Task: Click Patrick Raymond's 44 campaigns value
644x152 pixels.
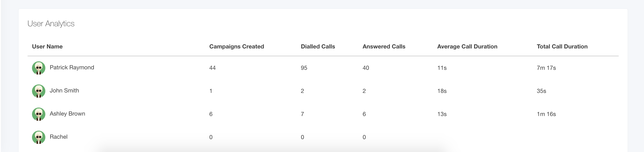Action: click(212, 68)
